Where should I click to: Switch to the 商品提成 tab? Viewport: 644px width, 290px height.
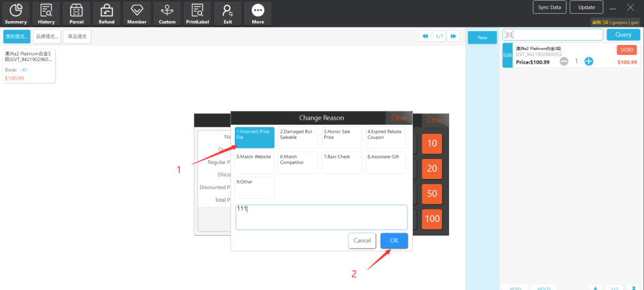(x=77, y=37)
